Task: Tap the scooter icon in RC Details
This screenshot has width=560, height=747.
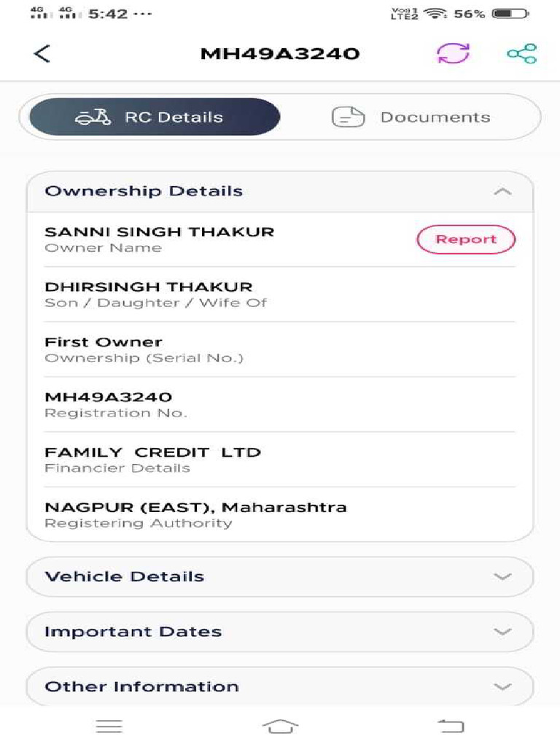Action: [x=93, y=117]
